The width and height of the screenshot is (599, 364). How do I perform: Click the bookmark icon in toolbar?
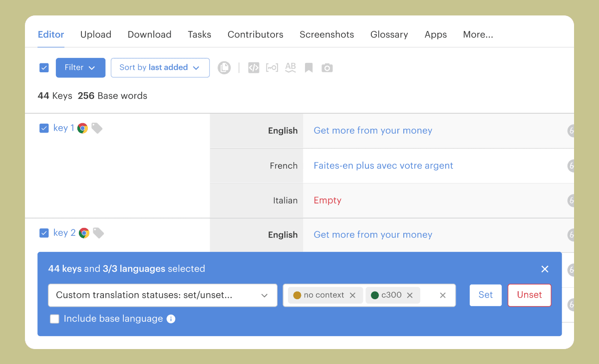[x=309, y=68]
